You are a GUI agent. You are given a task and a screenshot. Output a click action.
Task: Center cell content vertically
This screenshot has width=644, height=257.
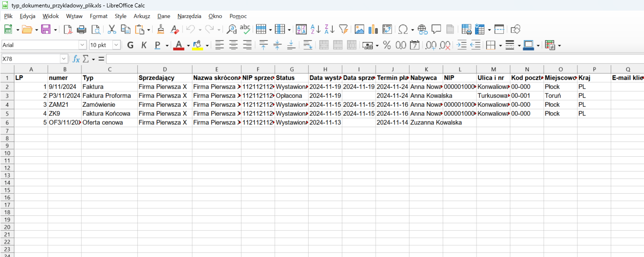[x=277, y=45]
